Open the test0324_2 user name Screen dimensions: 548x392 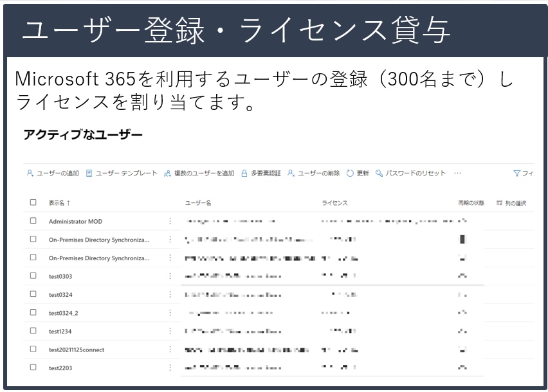(x=64, y=313)
